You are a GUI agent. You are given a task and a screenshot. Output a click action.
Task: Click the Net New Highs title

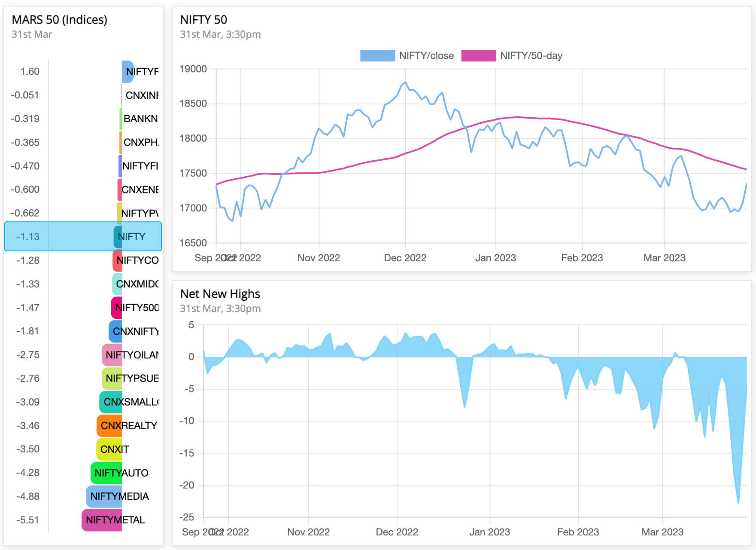220,294
